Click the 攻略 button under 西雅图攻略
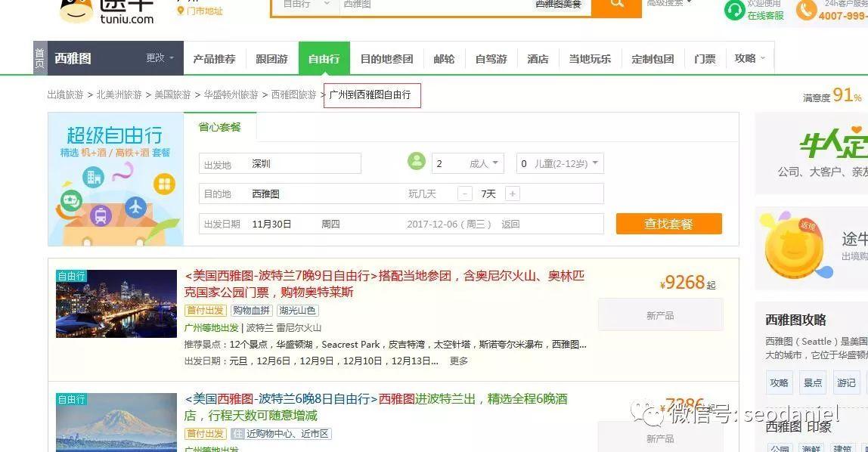Screen dimensions: 868x452 [780, 382]
